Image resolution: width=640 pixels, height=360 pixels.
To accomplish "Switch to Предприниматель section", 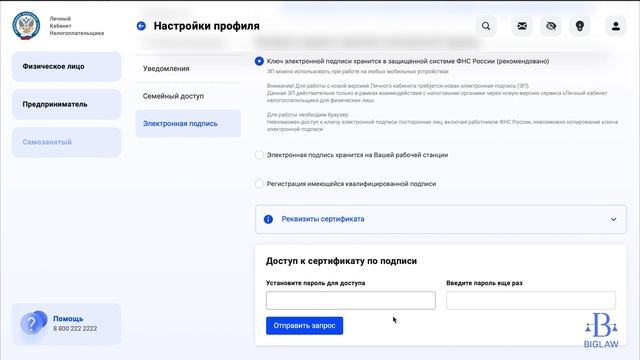I will coord(67,104).
